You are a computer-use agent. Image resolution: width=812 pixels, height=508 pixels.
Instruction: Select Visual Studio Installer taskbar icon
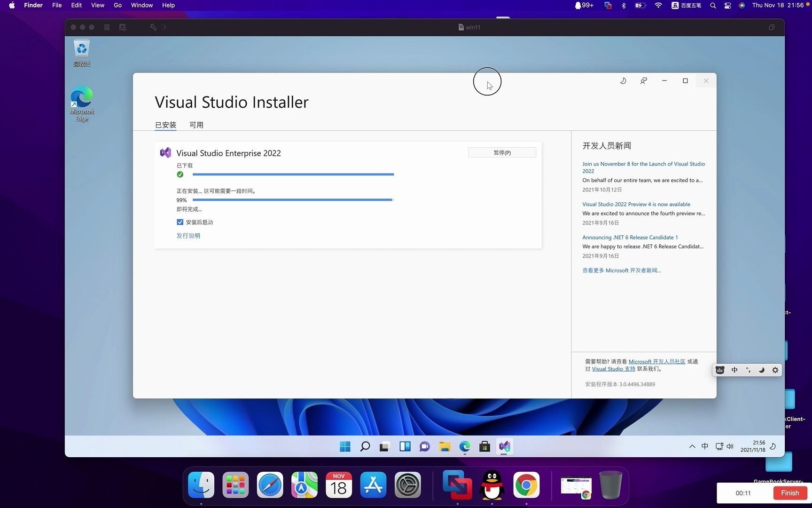pyautogui.click(x=505, y=446)
